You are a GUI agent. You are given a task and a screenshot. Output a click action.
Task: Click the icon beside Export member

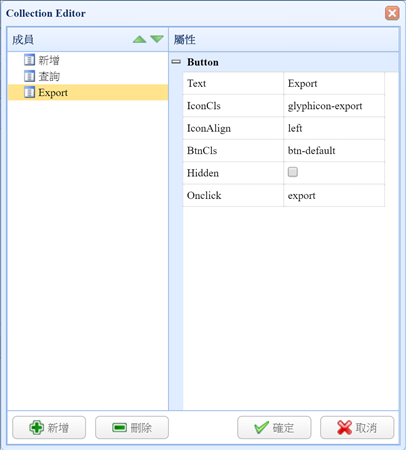29,92
